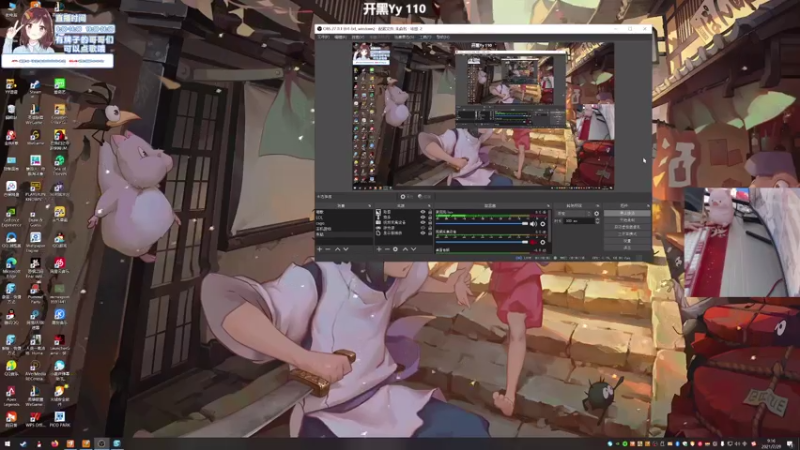Toggle visibility of topmost source in list

pos(423,212)
